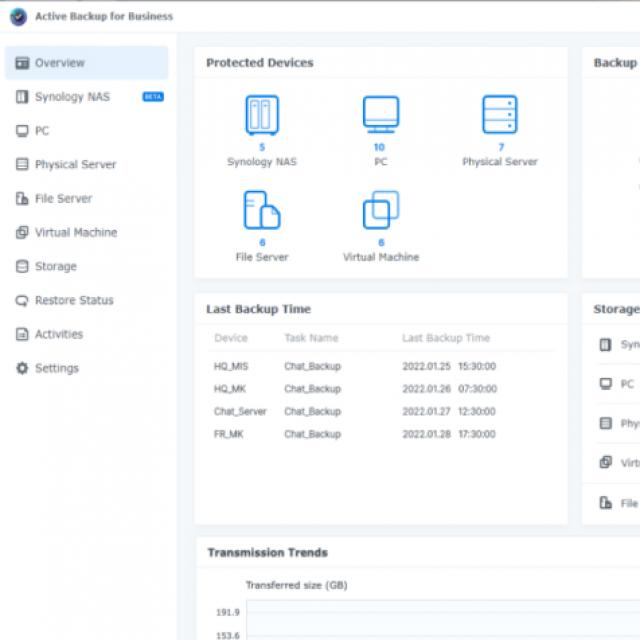
Task: Click the Virtual Machine icon in Storage panel
Action: (x=605, y=462)
